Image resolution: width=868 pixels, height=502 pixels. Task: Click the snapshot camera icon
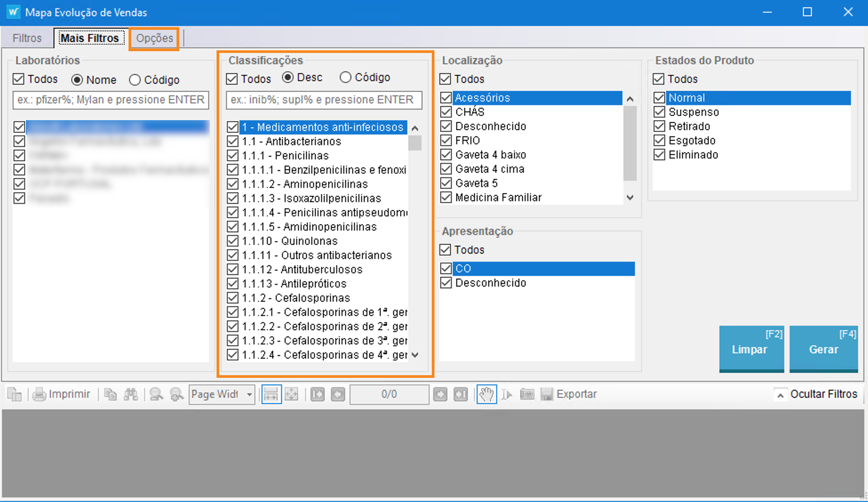click(527, 394)
